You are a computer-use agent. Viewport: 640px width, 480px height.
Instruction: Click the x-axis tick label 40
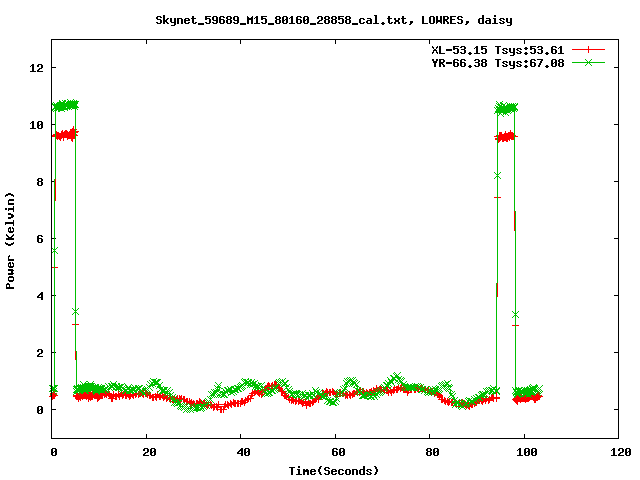click(244, 452)
